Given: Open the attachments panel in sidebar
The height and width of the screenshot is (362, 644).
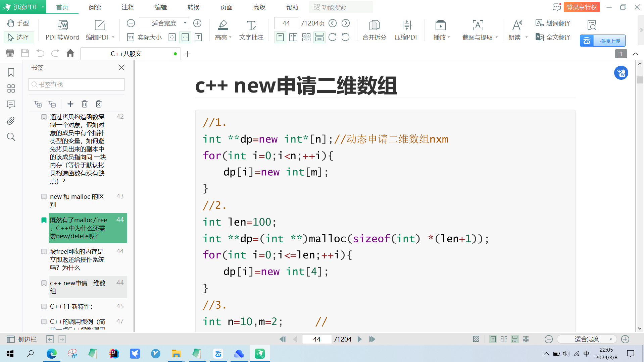Looking at the screenshot, I should tap(11, 121).
